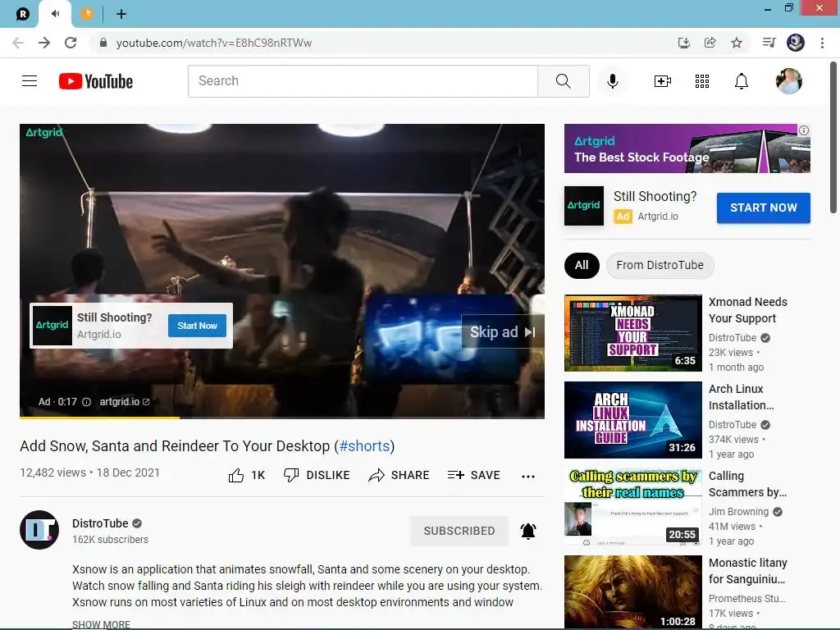Screen dimensions: 840x630
Task: Click the Artgrid logo in sidebar ad
Action: [x=584, y=206]
